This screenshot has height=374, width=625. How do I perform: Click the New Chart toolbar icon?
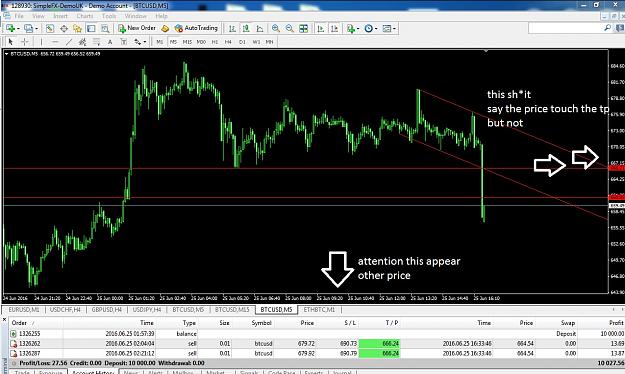click(10, 28)
